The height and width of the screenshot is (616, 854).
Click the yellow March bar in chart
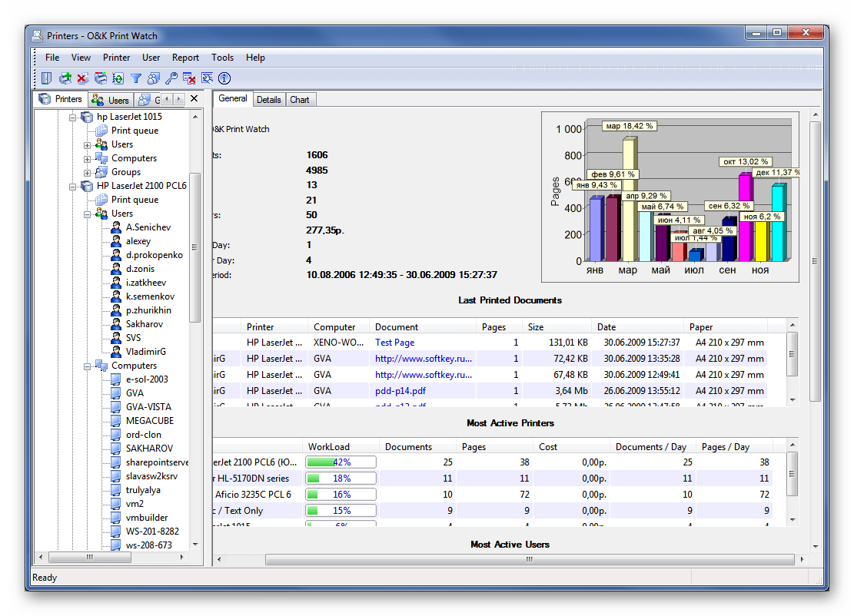(x=629, y=200)
